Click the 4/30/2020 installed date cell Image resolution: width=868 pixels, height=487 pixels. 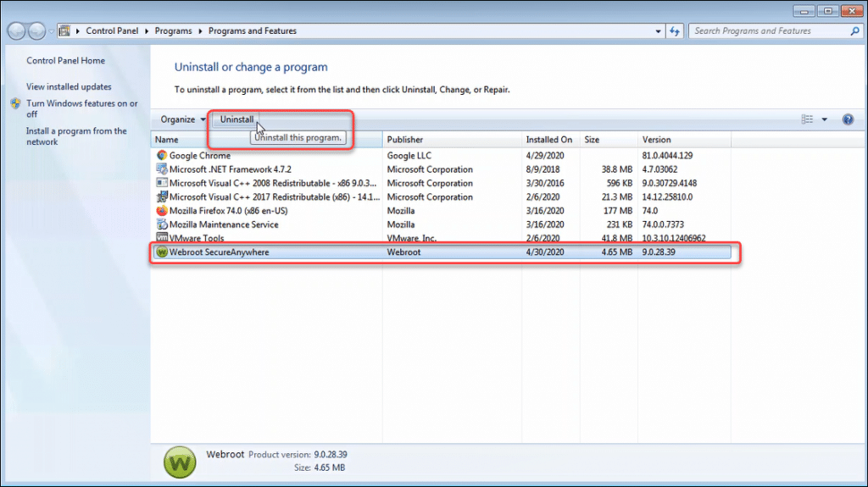pyautogui.click(x=545, y=252)
